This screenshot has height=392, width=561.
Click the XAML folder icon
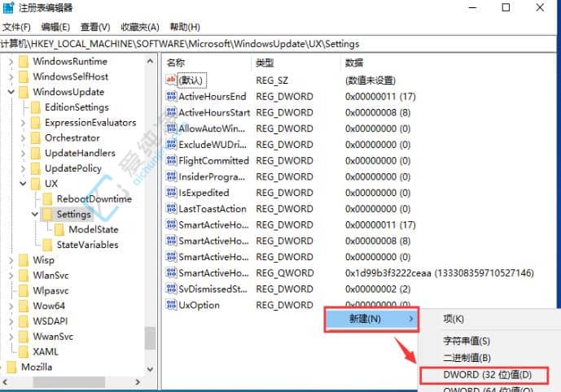click(24, 351)
